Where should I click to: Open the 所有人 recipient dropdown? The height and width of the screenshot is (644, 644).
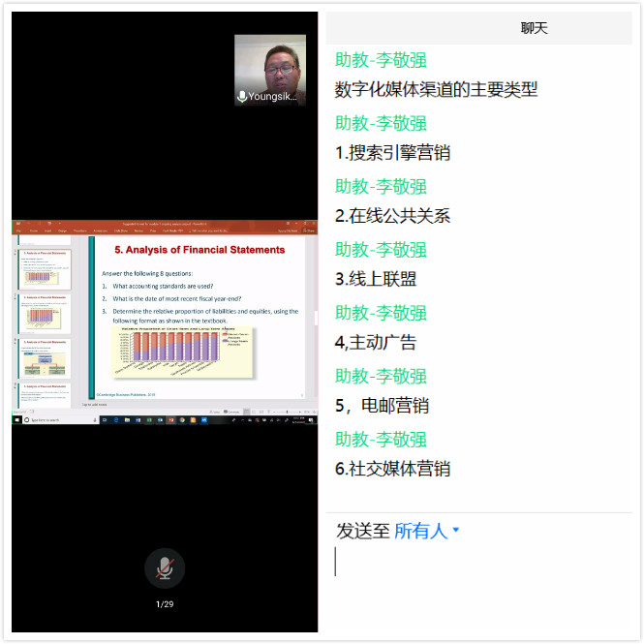(x=427, y=531)
